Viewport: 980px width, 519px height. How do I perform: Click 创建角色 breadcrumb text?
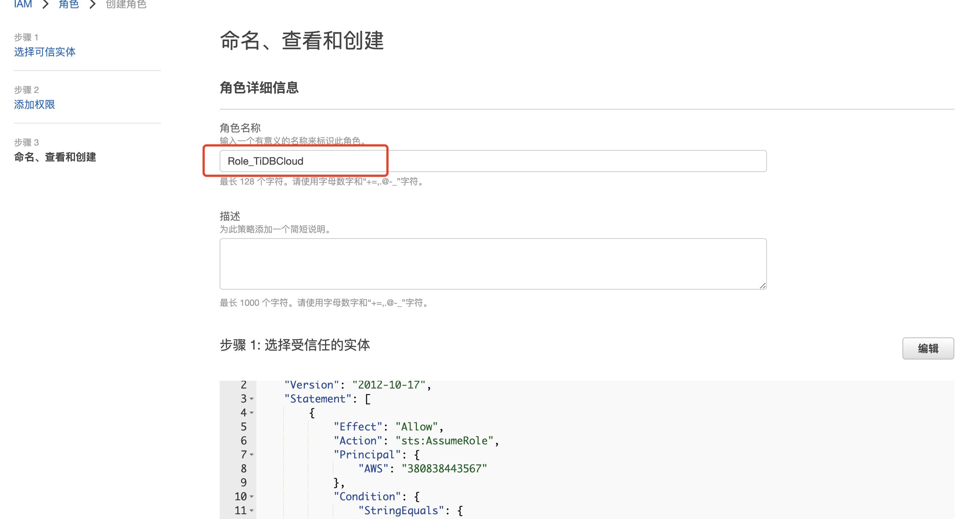(126, 4)
